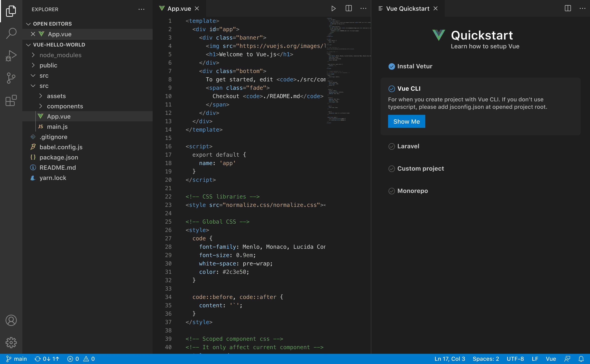
Task: Click Ln 17, Col 3 in status bar
Action: point(449,359)
